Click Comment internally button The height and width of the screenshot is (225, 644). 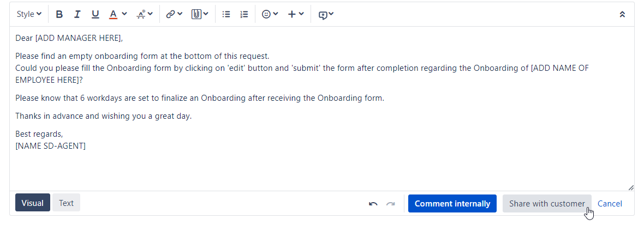tap(452, 204)
